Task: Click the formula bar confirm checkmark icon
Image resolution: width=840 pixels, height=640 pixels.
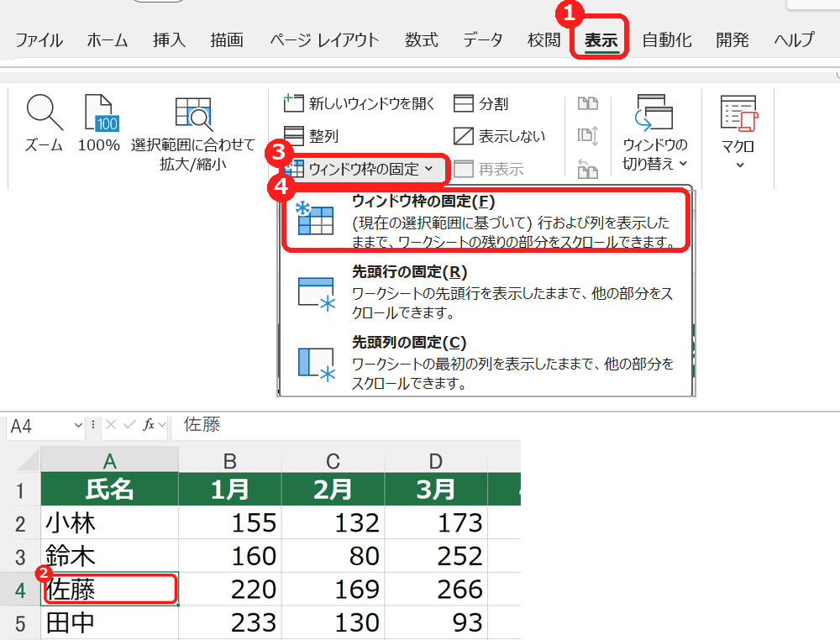Action: coord(129,425)
